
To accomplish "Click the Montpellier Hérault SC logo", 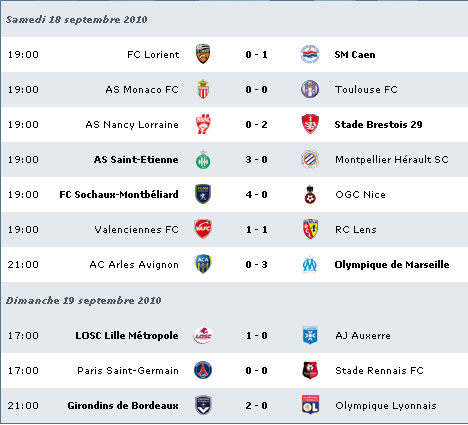I will point(310,159).
